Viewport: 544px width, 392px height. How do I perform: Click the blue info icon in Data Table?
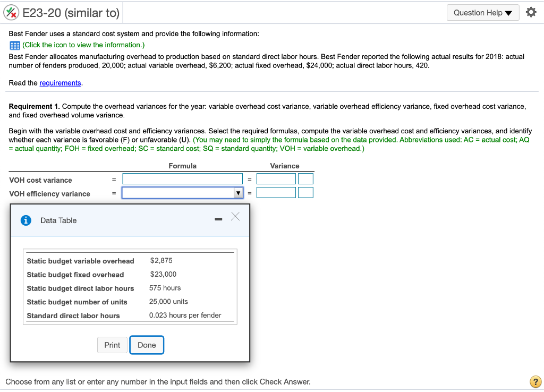click(26, 220)
